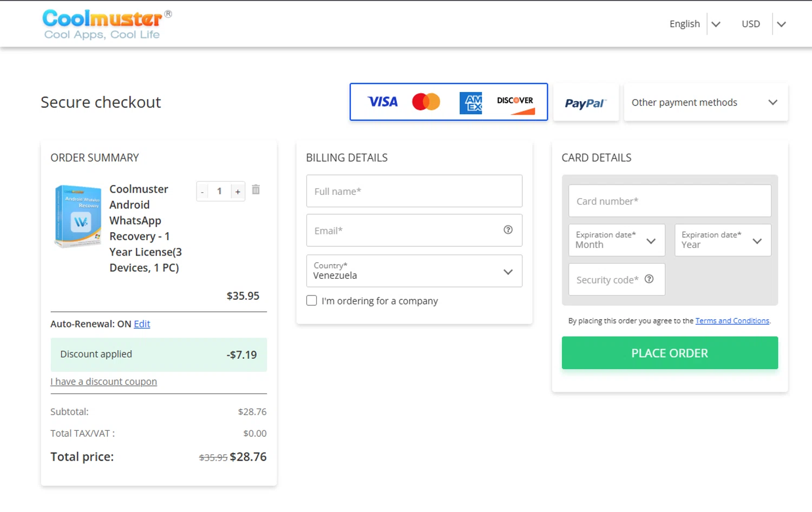Open the Expiration date Month dropdown

tap(617, 240)
